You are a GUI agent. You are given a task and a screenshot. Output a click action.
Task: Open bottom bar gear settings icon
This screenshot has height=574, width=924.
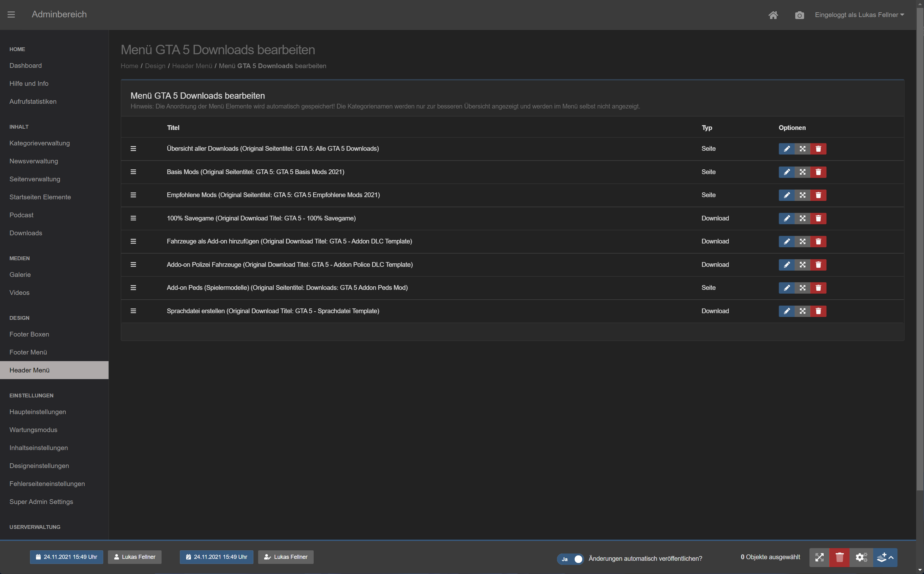(861, 557)
